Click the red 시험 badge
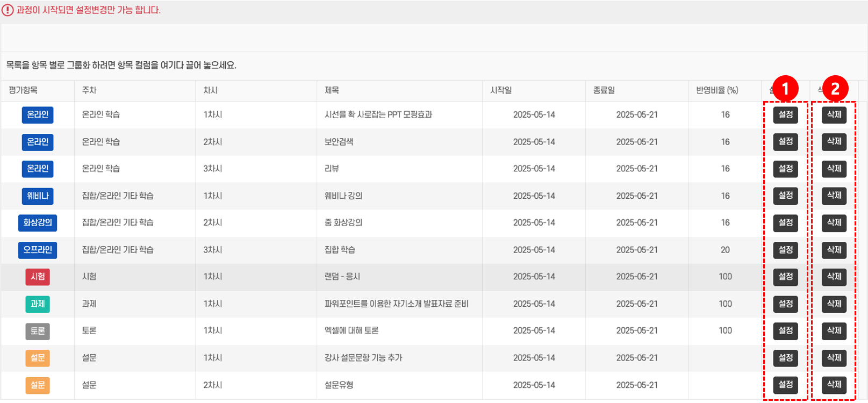 point(38,277)
